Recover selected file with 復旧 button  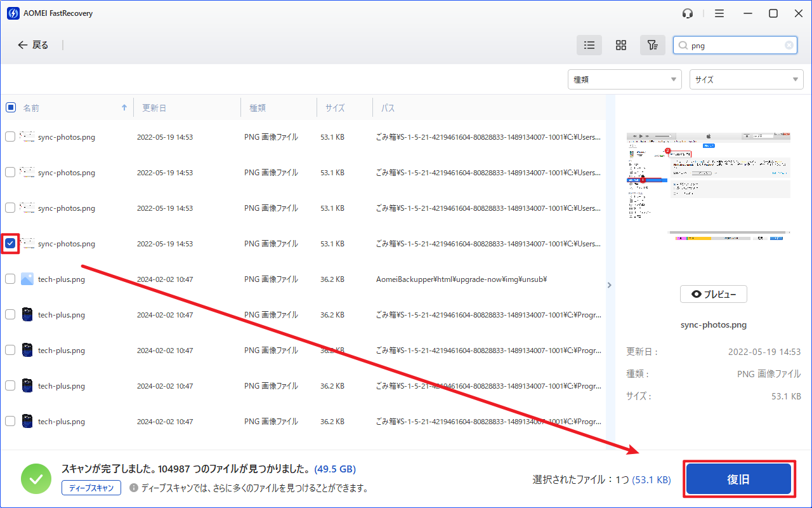(739, 479)
